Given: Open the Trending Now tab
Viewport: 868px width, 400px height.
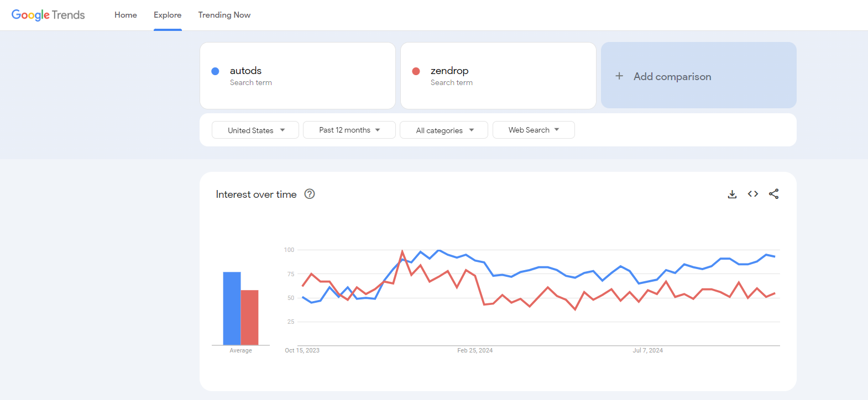Looking at the screenshot, I should 224,15.
